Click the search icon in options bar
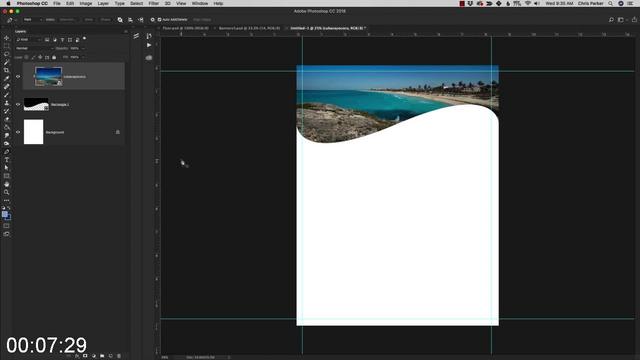Screen dimensions: 640x360 click(x=611, y=20)
